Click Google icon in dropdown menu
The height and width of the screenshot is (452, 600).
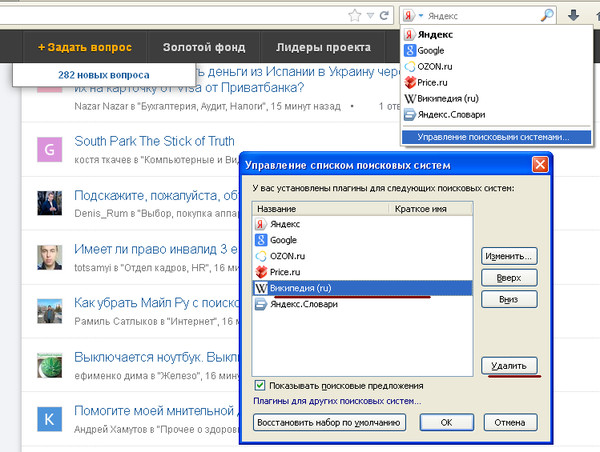(x=410, y=51)
